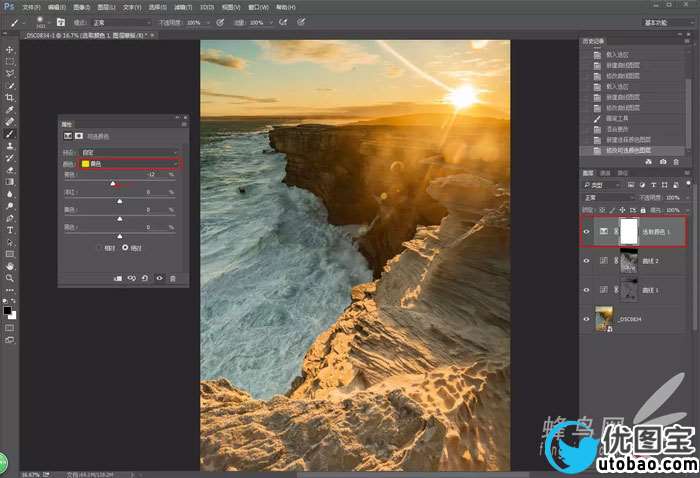Choose the Brush tool in the toolbox

[10, 133]
